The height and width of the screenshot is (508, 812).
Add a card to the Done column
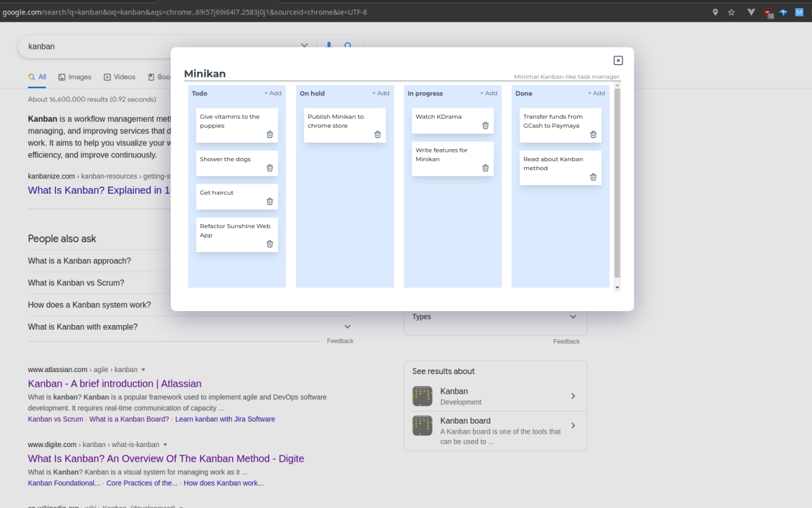[x=596, y=93]
